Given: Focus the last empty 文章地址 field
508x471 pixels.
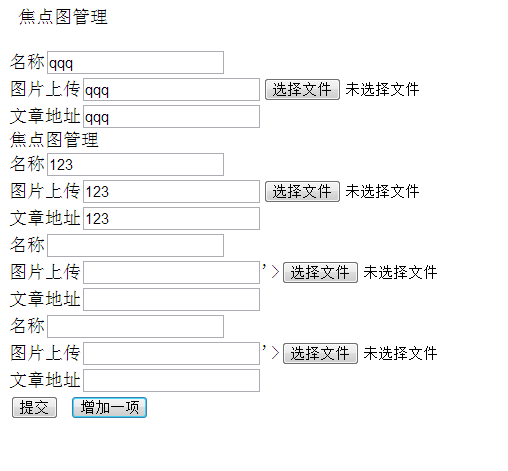Looking at the screenshot, I should click(171, 380).
